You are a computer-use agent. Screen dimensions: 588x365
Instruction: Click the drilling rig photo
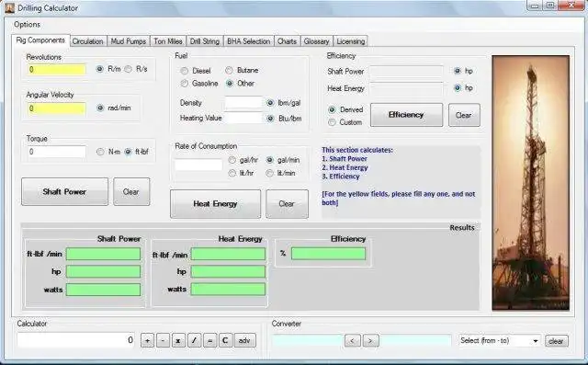coord(531,183)
